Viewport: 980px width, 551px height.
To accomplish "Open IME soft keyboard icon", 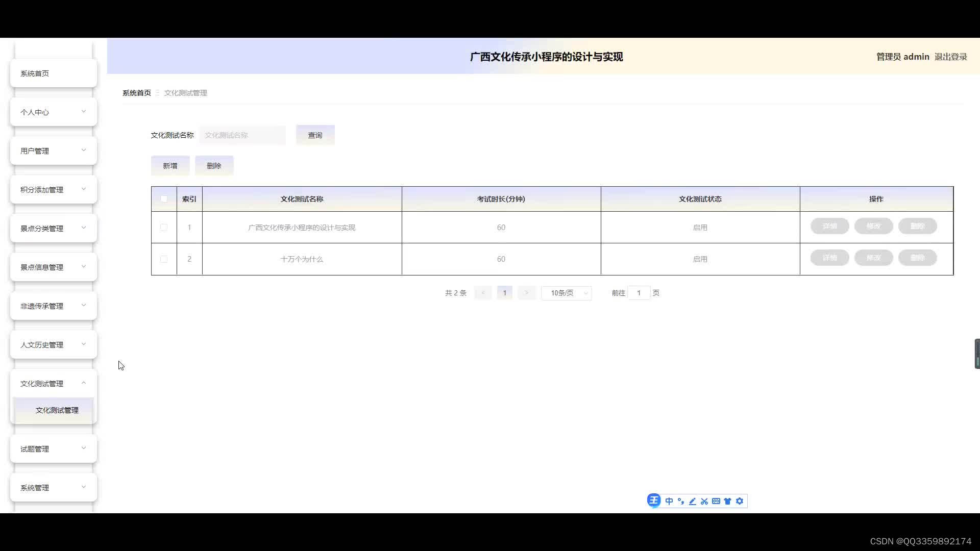I will pos(716,501).
